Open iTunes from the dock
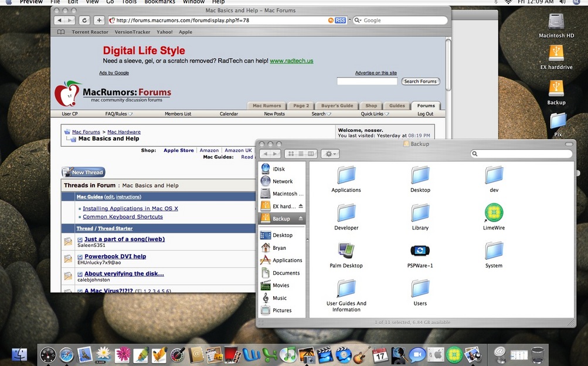The image size is (588, 366). [288, 355]
